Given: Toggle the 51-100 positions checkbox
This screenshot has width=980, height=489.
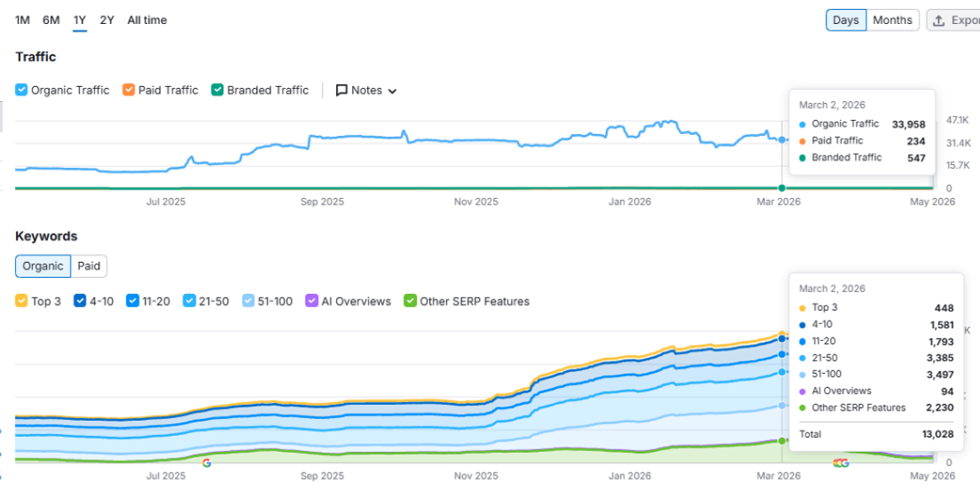Looking at the screenshot, I should (x=248, y=301).
